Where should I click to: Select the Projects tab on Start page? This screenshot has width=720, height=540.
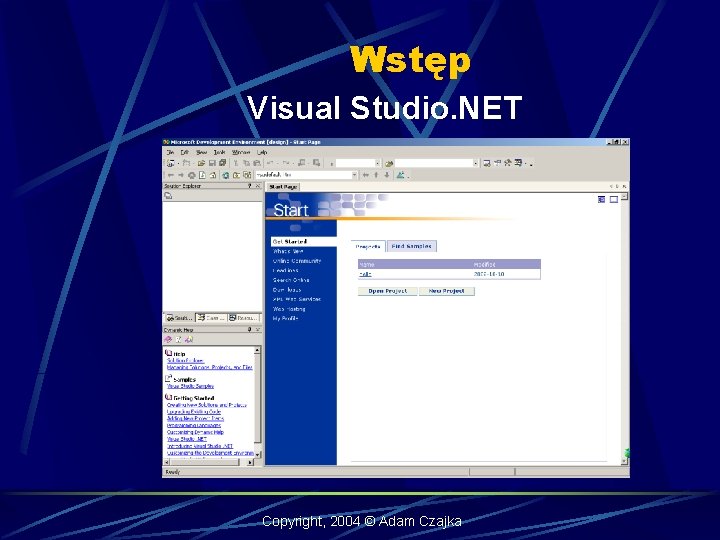coord(368,247)
